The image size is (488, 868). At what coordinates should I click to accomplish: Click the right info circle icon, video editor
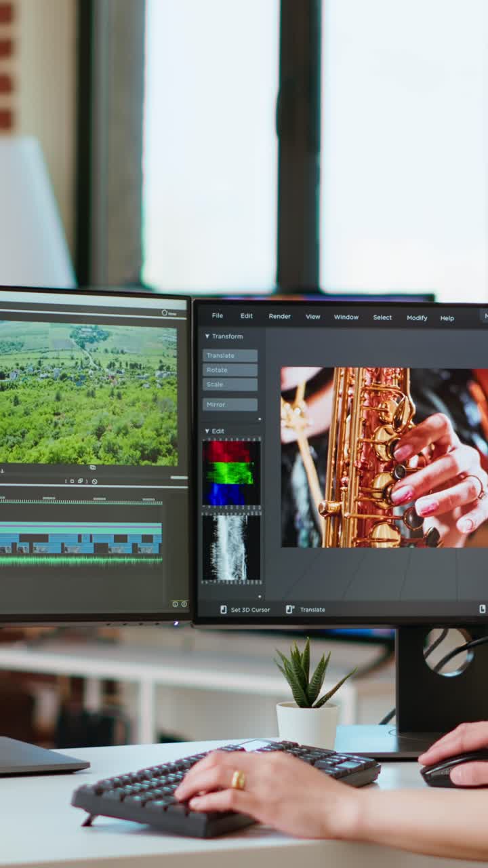[x=184, y=604]
